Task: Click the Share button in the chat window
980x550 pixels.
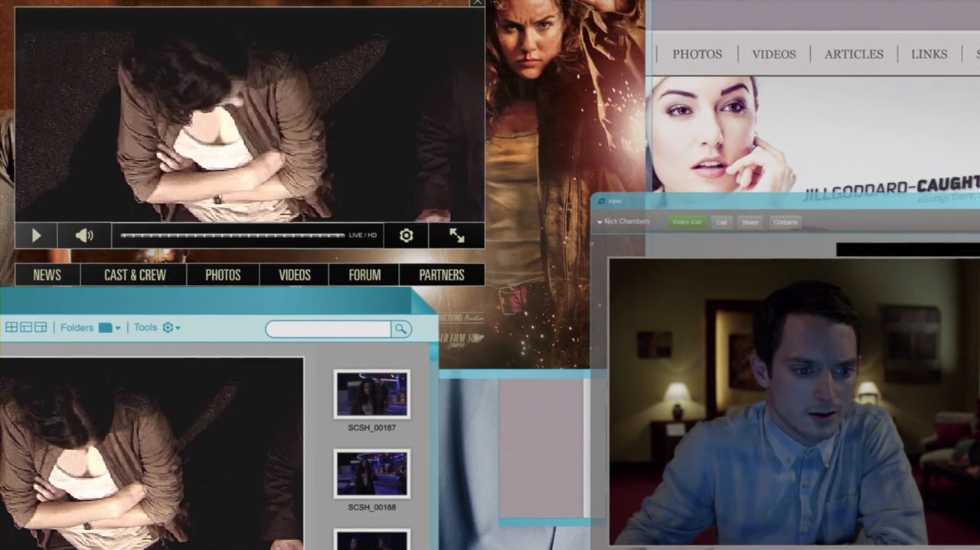Action: pos(750,222)
